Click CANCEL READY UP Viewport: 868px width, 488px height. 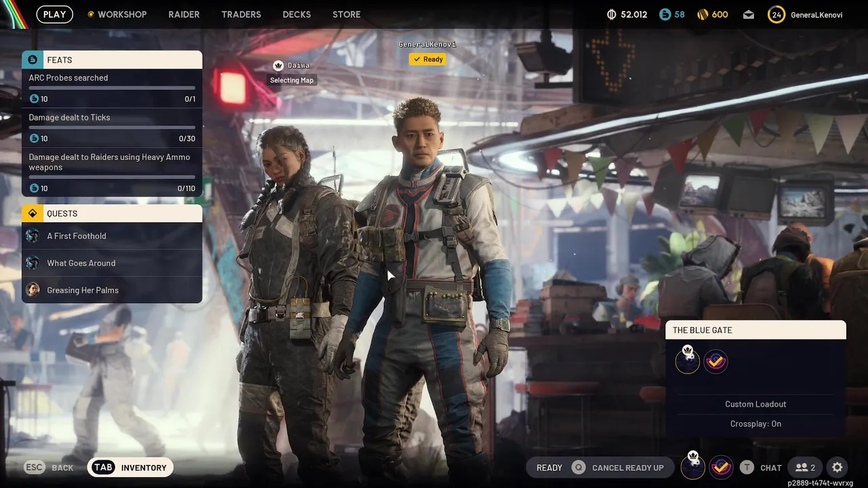(x=628, y=468)
